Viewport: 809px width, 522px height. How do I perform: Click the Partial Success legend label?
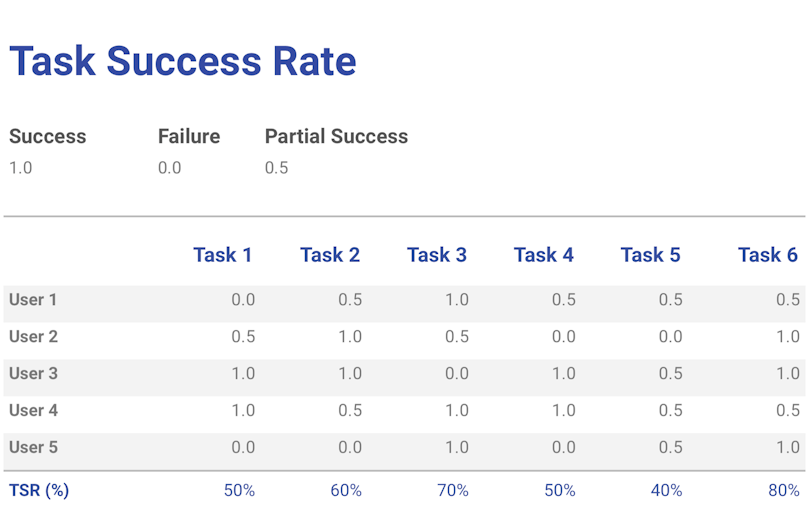pos(336,137)
